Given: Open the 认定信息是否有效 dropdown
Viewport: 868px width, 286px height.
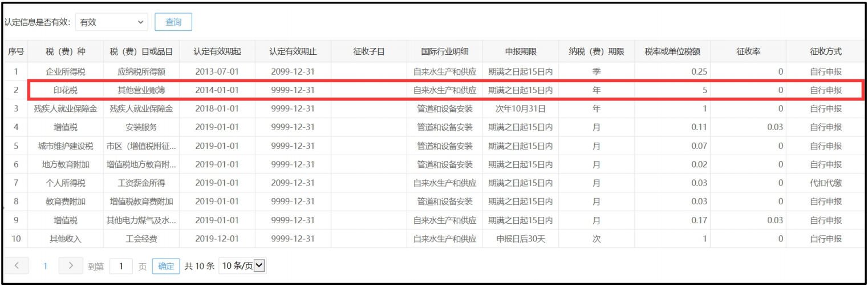Looking at the screenshot, I should coord(111,22).
